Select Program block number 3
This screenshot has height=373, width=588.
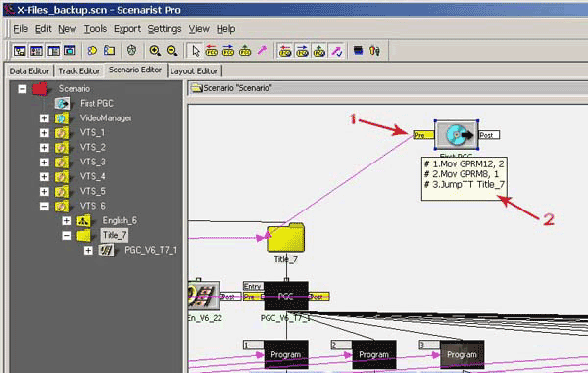[462, 354]
